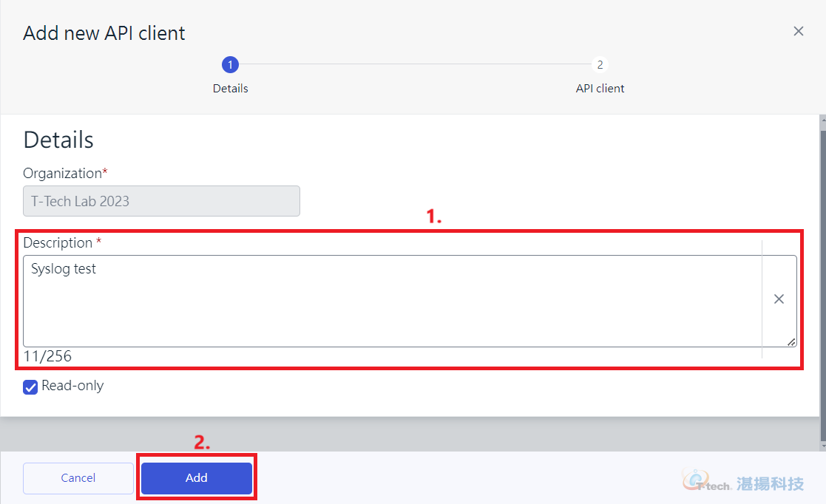Click the 11/256 character counter

coord(47,356)
